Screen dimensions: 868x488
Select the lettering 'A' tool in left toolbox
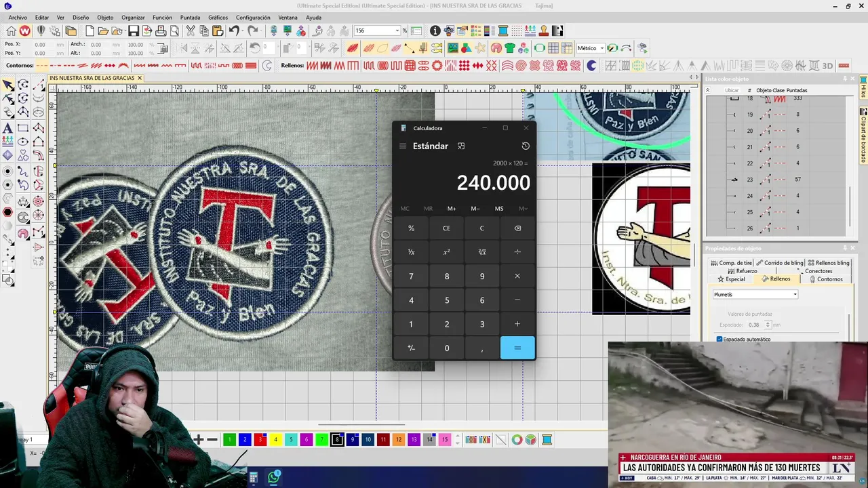pyautogui.click(x=7, y=128)
